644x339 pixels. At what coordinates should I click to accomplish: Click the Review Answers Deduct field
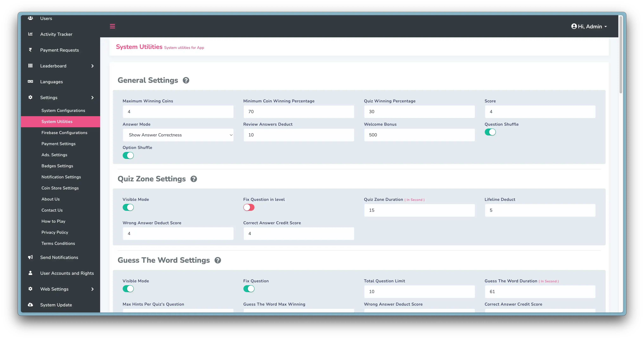[x=299, y=135]
